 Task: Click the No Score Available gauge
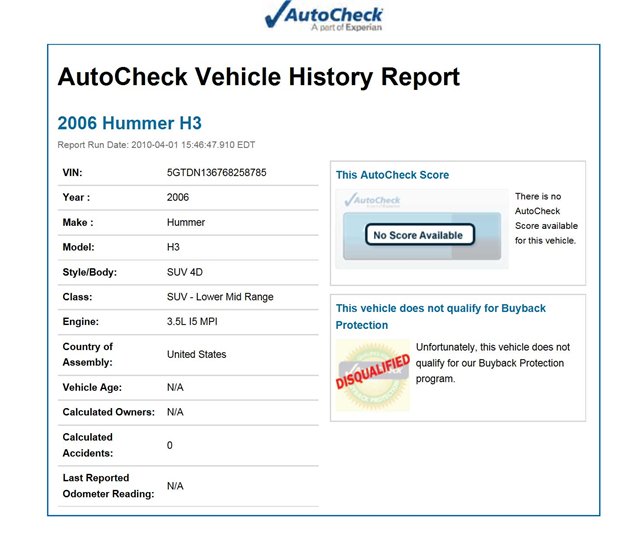422,235
